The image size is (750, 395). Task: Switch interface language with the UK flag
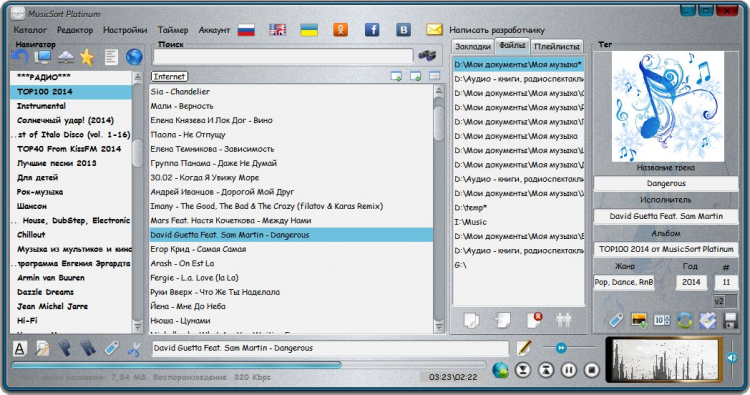point(277,30)
